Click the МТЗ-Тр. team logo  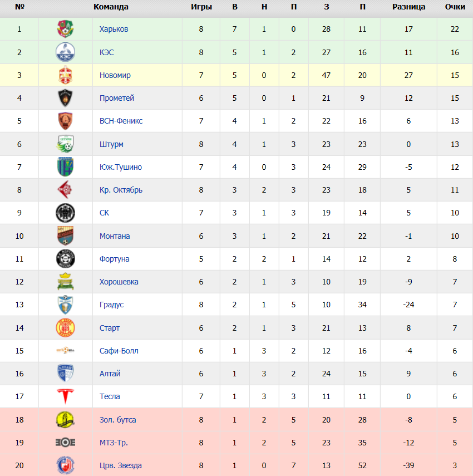[x=65, y=442]
